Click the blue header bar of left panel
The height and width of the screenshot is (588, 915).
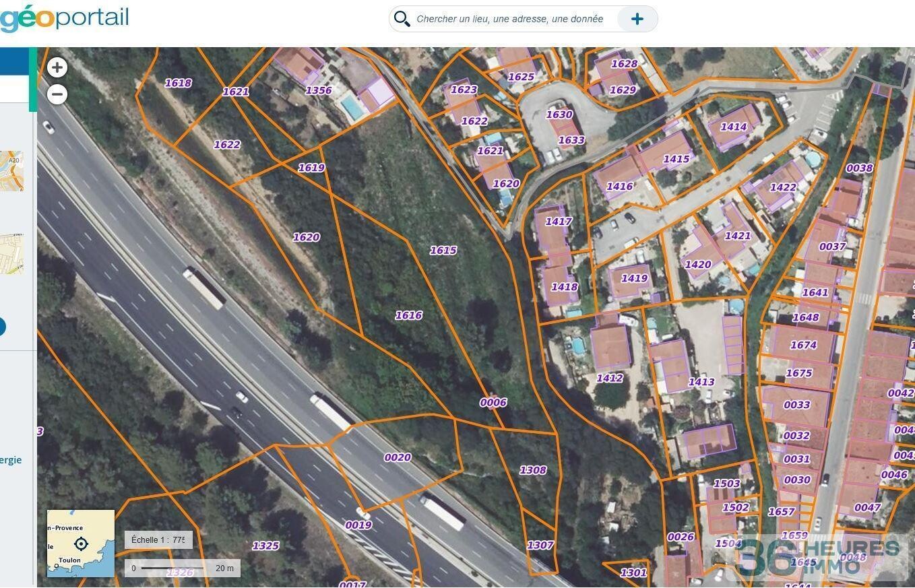[x=13, y=61]
